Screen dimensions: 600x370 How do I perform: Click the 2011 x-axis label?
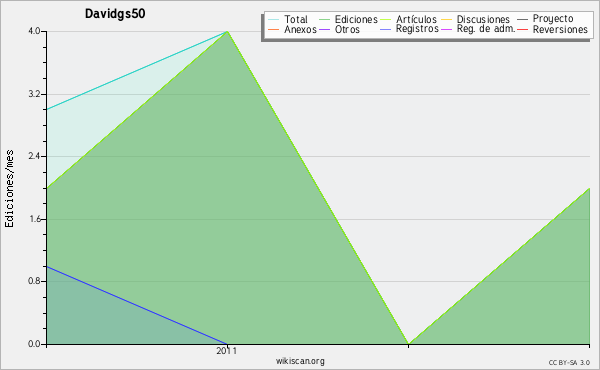coord(227,351)
